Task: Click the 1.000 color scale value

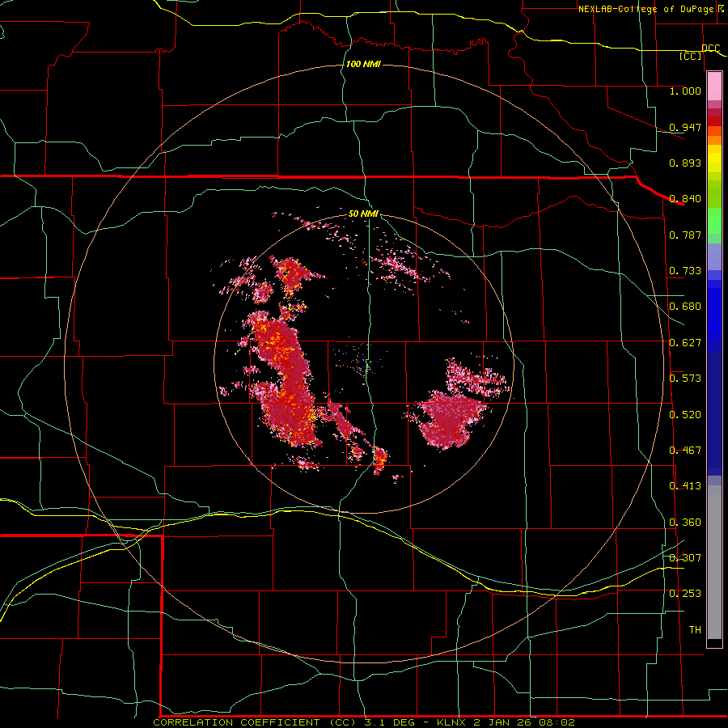Action: (685, 91)
